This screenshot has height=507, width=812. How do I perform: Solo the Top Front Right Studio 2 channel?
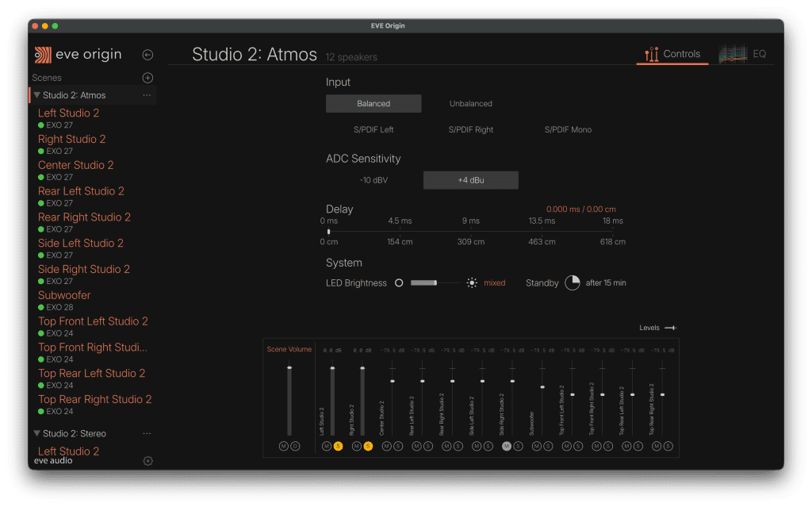coord(608,446)
